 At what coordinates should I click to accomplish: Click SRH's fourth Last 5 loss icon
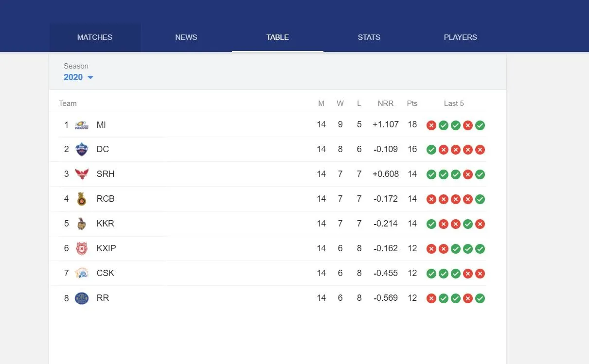pos(468,174)
